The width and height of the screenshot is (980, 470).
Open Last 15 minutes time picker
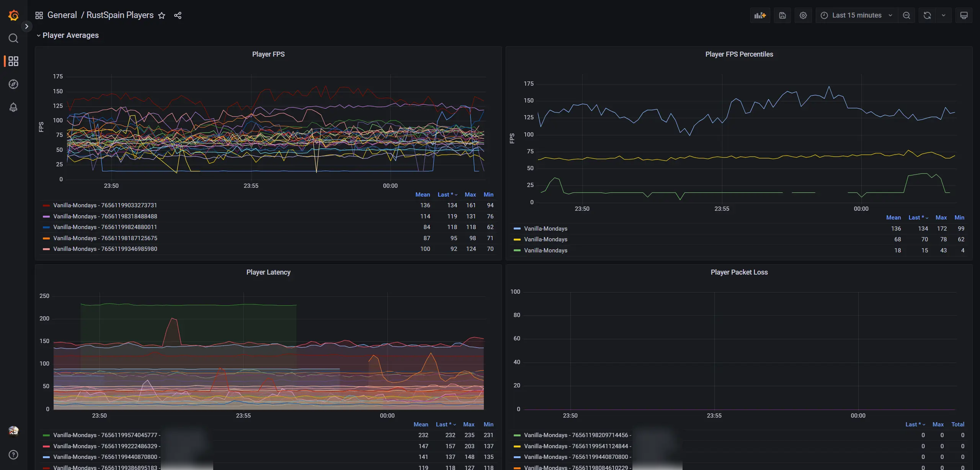click(x=857, y=15)
